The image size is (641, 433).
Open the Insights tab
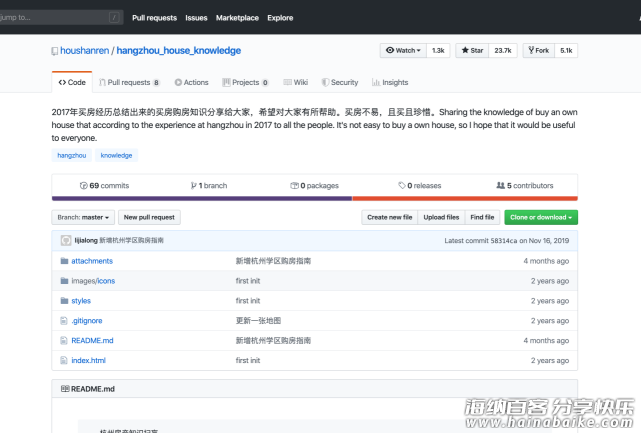(390, 82)
